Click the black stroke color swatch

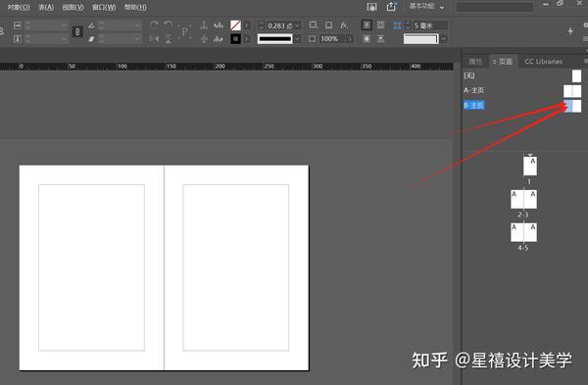[x=235, y=38]
